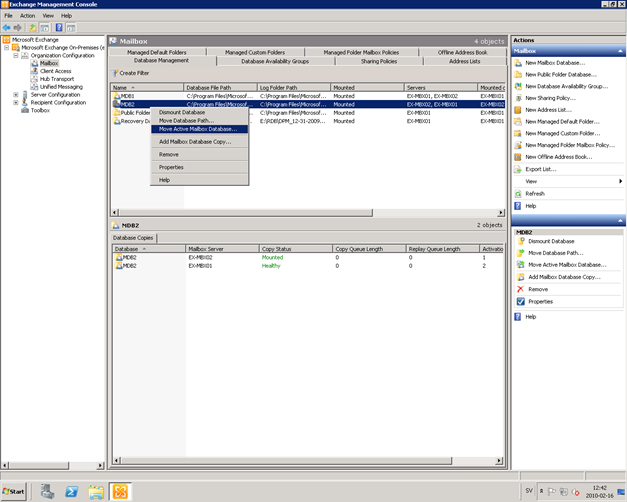
Task: Click New Offline Address Book icon
Action: [518, 157]
